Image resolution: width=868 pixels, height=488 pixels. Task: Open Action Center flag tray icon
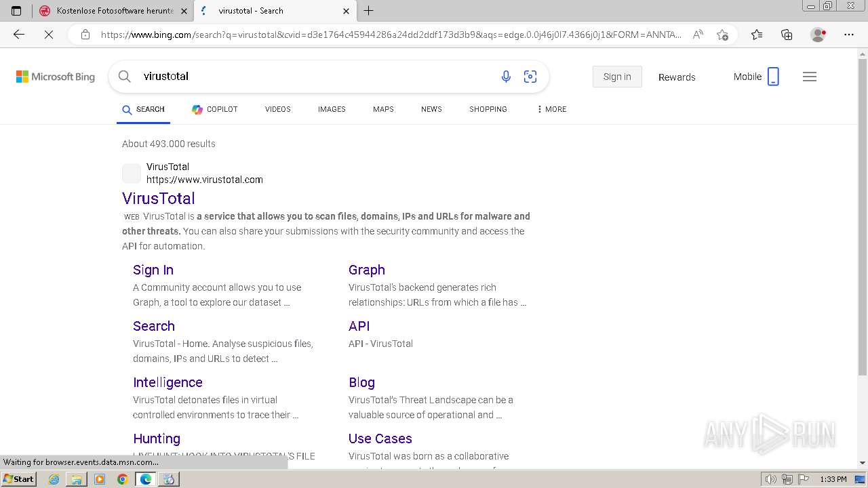tap(804, 480)
